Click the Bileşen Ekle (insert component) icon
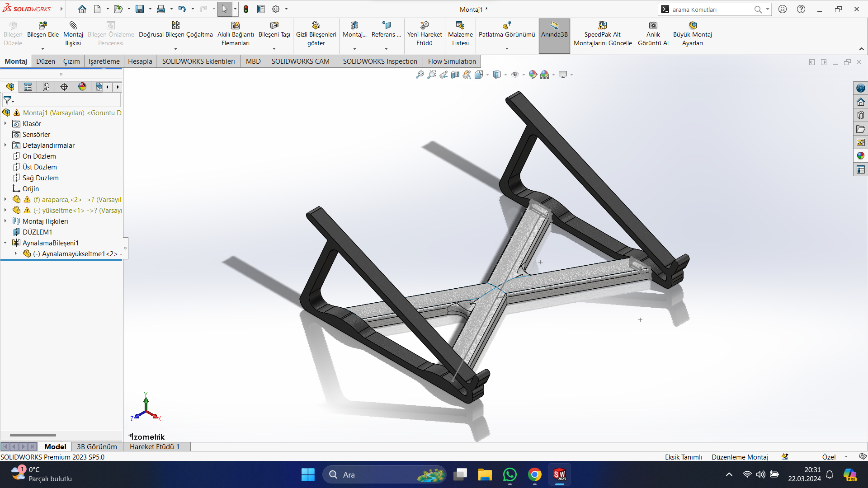 coord(43,26)
